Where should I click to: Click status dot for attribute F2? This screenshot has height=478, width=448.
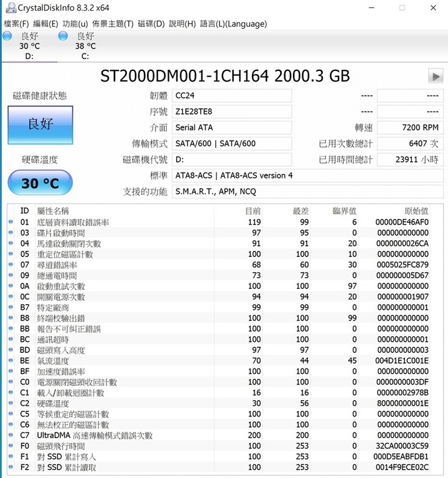[11, 467]
